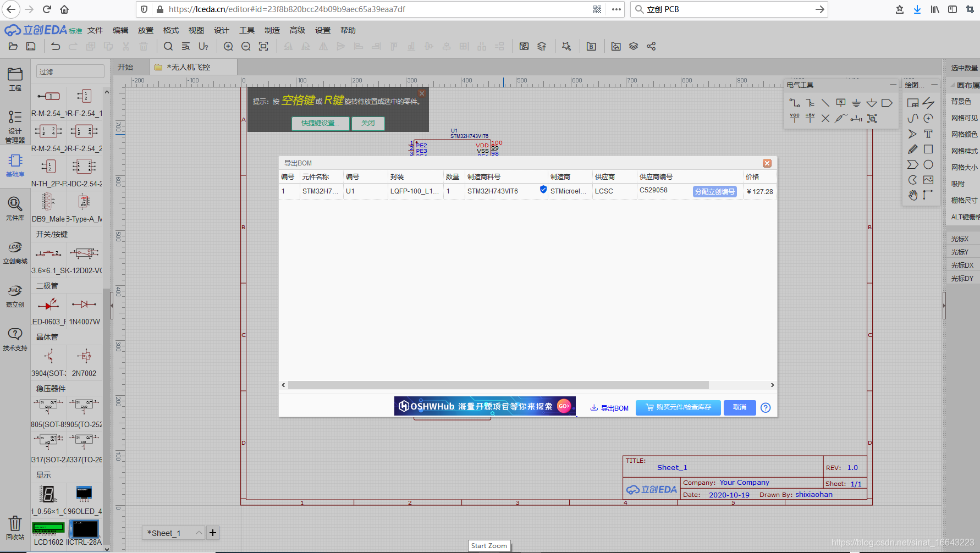Collapse the left library panel handle
Viewport: 980px width, 553px height.
tap(112, 306)
